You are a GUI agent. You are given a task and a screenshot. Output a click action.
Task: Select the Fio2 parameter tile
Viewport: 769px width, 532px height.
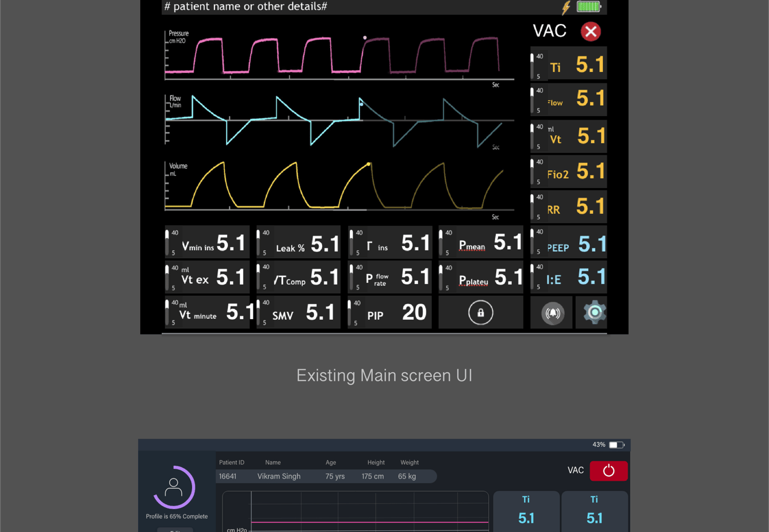[569, 171]
